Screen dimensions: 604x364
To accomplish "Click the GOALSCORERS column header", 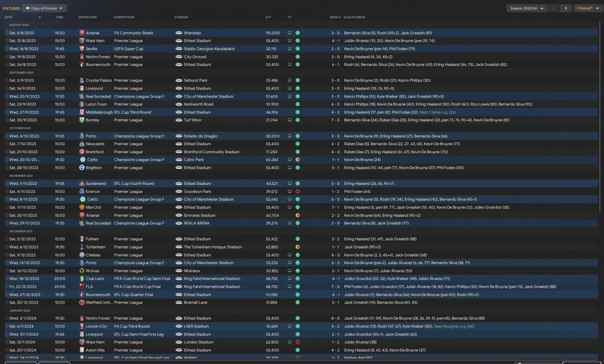I will (354, 17).
